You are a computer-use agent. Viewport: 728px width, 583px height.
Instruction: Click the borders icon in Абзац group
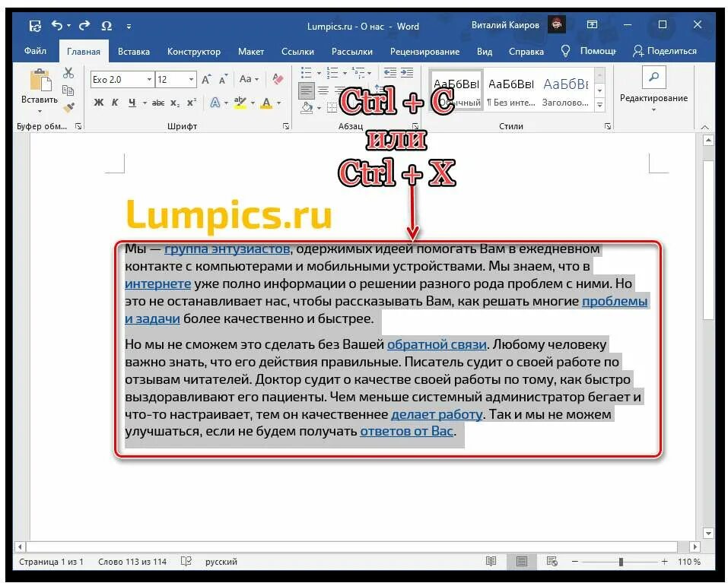click(332, 108)
